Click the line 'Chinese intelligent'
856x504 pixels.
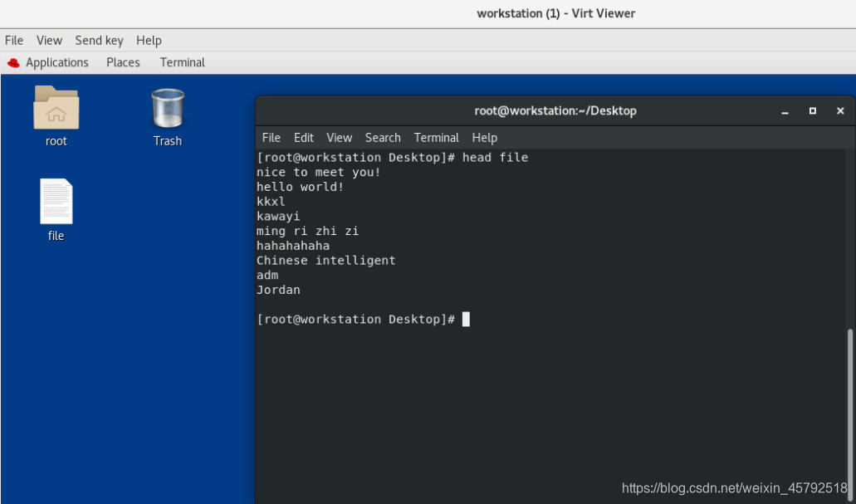[326, 261]
